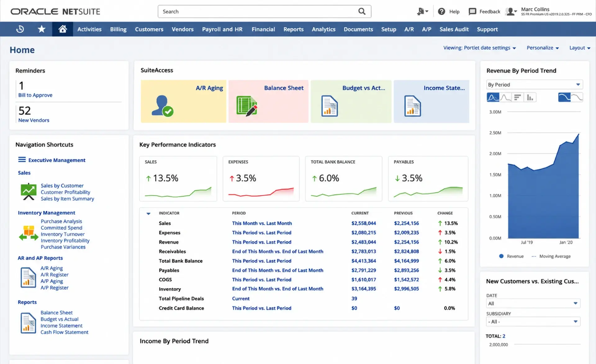The image size is (596, 364).
Task: Click the Reports section document icon
Action: click(28, 323)
